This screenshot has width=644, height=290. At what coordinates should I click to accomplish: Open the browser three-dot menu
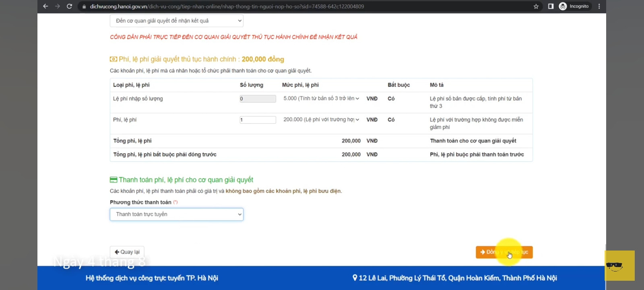coord(599,6)
